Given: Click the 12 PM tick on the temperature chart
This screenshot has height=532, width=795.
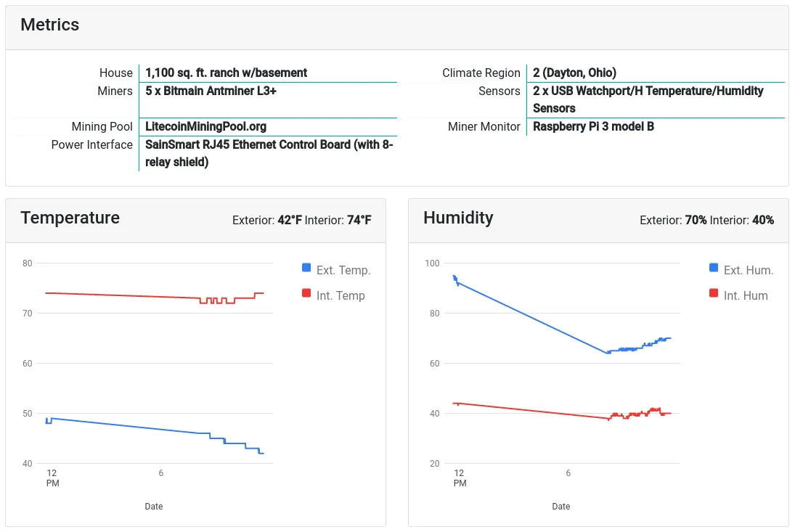Looking at the screenshot, I should tap(52, 478).
